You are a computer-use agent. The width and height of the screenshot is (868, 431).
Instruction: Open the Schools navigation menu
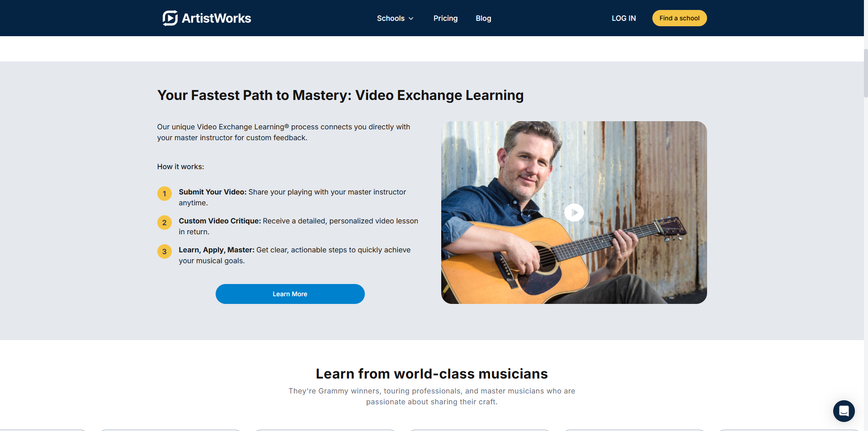click(x=391, y=19)
